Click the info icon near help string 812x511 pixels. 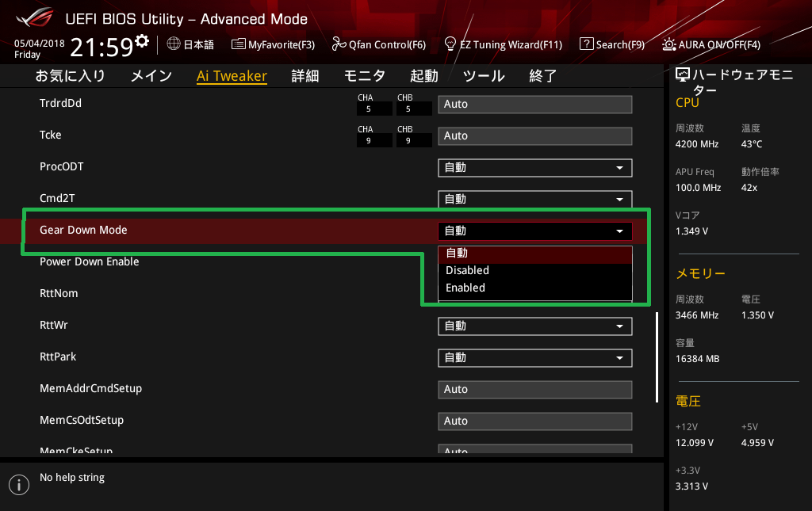(x=19, y=485)
